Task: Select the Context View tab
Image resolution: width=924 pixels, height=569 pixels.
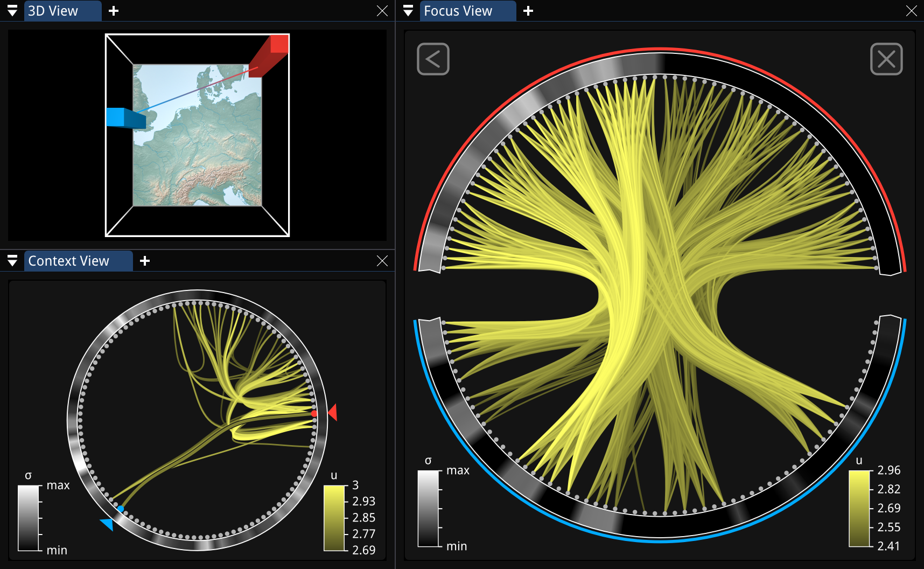Action: tap(78, 261)
